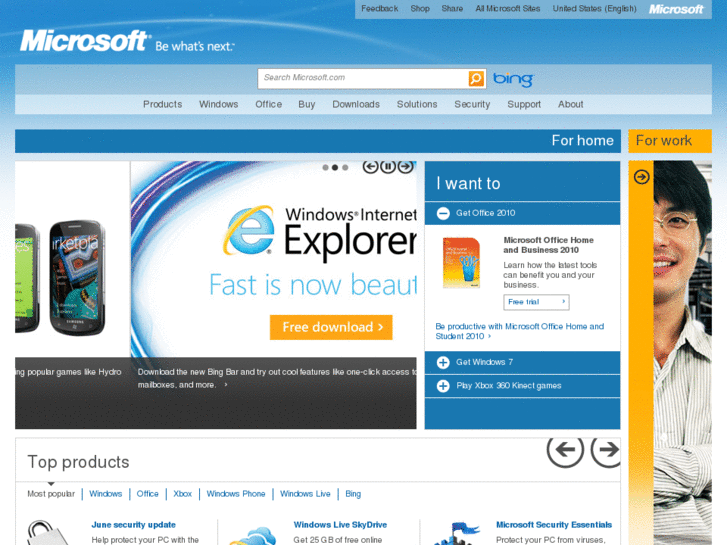
Task: Click the Bing Bar caption text link
Action: pyautogui.click(x=276, y=378)
